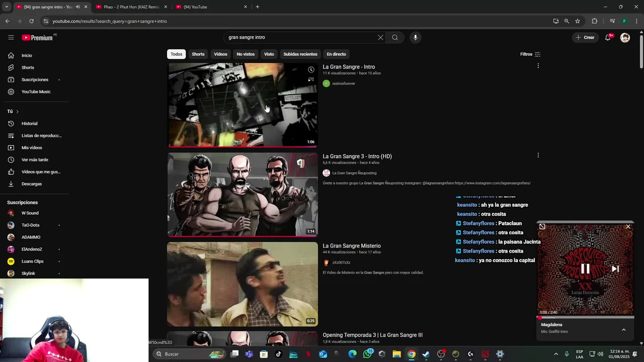Click the Crear button
This screenshot has height=362, width=644.
click(x=585, y=37)
